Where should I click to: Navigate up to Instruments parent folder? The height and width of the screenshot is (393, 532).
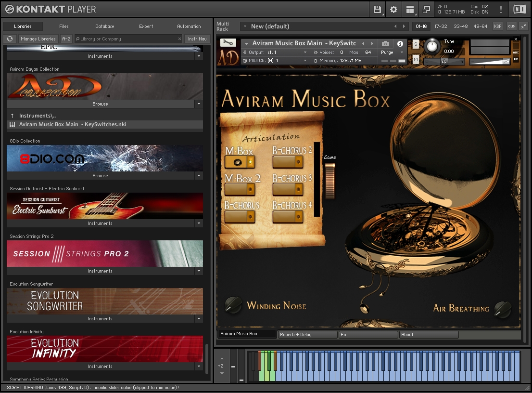coord(12,116)
